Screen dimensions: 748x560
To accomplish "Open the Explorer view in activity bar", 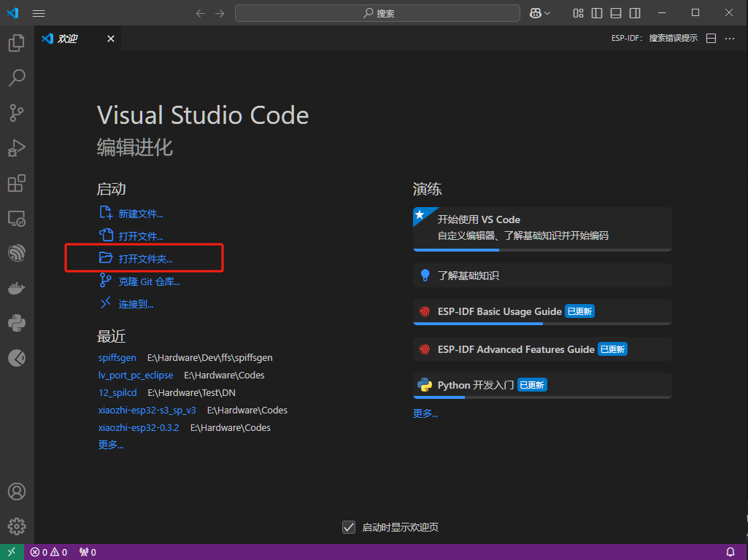I will pos(16,43).
